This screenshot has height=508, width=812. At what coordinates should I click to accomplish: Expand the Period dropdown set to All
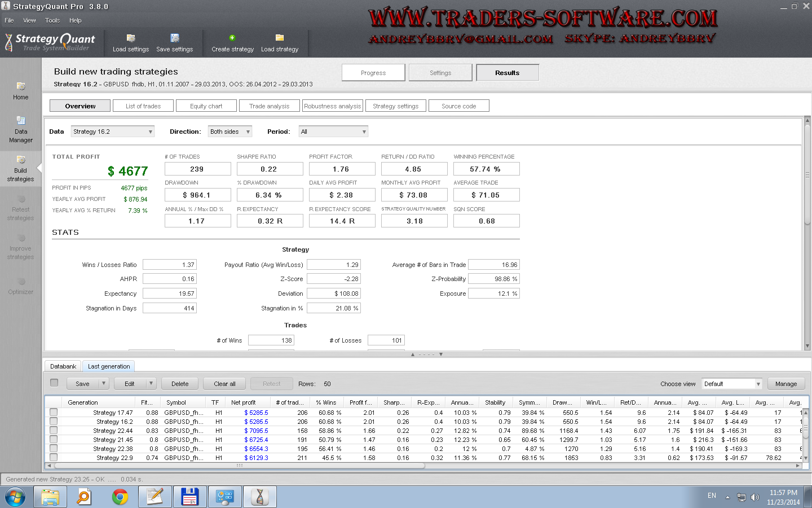(333, 132)
